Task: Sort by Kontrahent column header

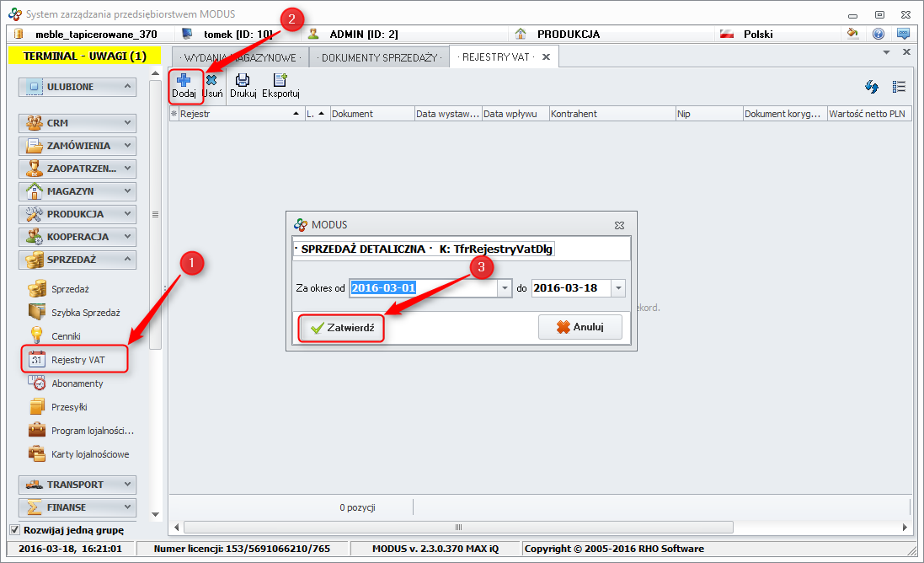Action: 612,114
